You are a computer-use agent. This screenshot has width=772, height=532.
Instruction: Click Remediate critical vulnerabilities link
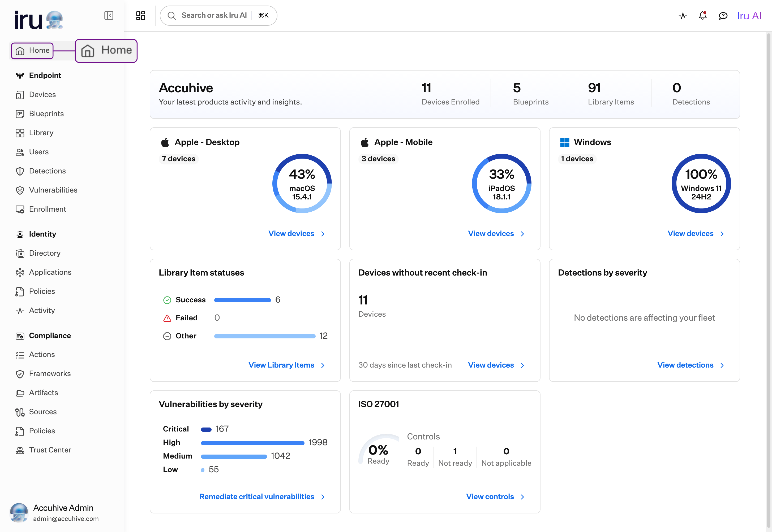(x=256, y=497)
